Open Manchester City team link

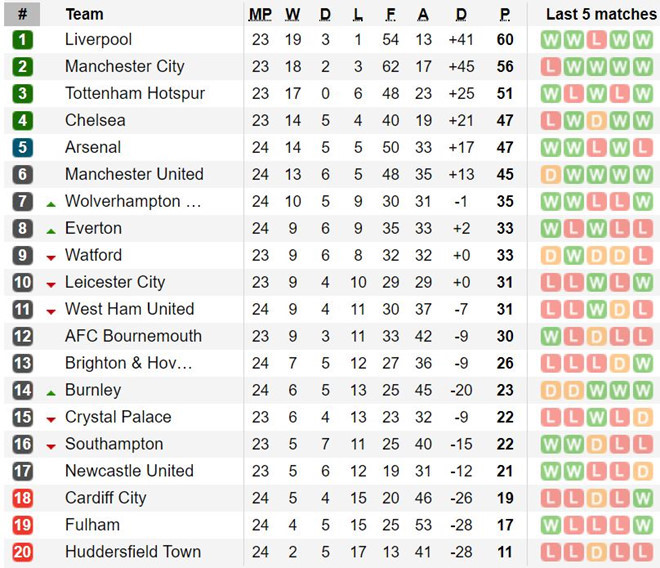124,67
